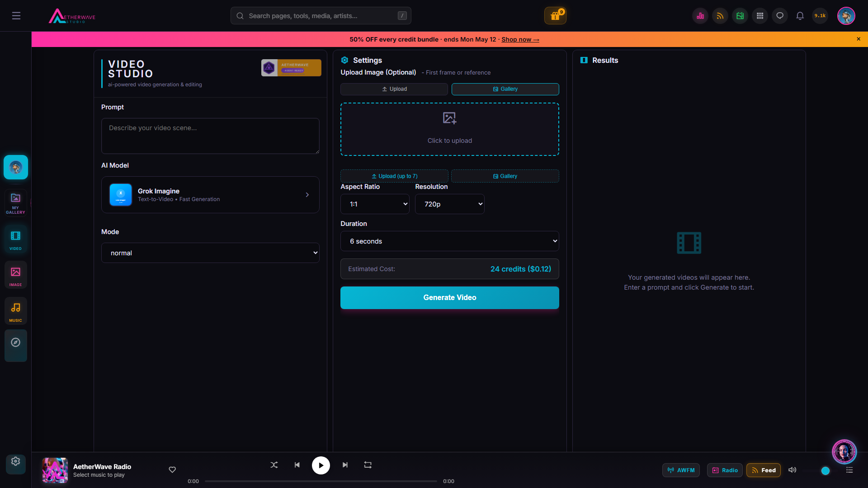The image size is (868, 488).
Task: Adjust the volume slider knob
Action: (x=826, y=471)
